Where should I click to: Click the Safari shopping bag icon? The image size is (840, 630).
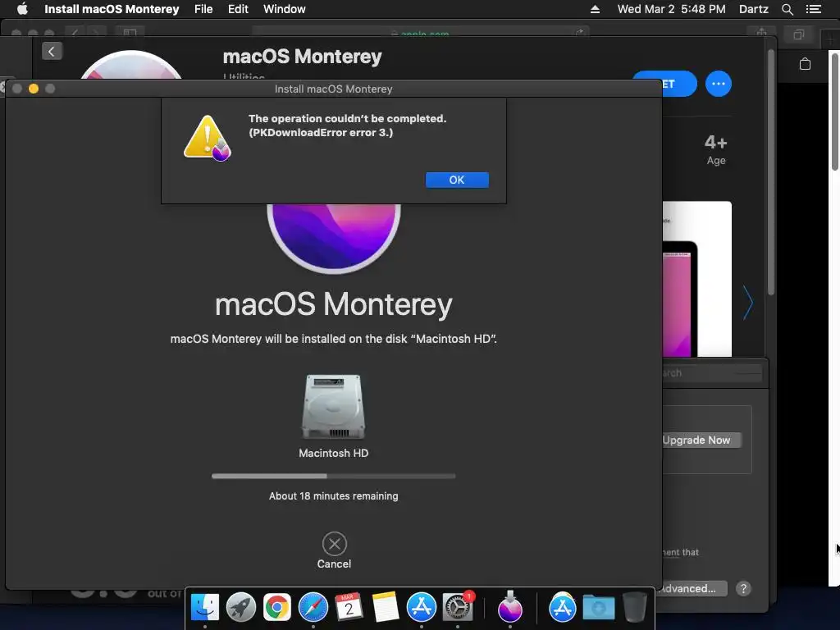pyautogui.click(x=805, y=64)
